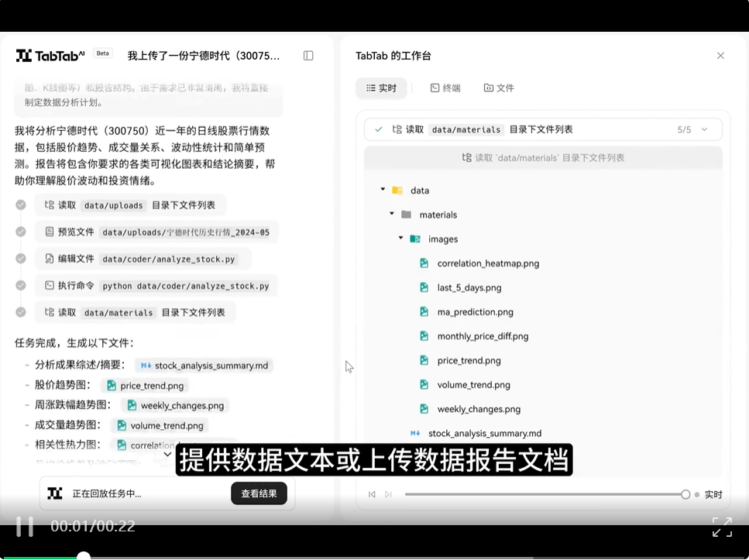Screen dimensions: 749x560
Task: Jump to previous replay step
Action: coord(372,494)
